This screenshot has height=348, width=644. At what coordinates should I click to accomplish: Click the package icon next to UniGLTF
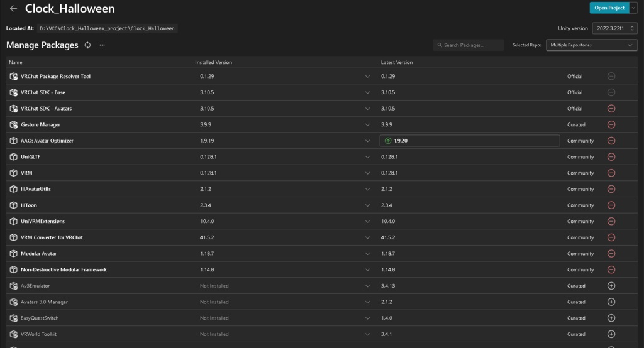click(14, 157)
